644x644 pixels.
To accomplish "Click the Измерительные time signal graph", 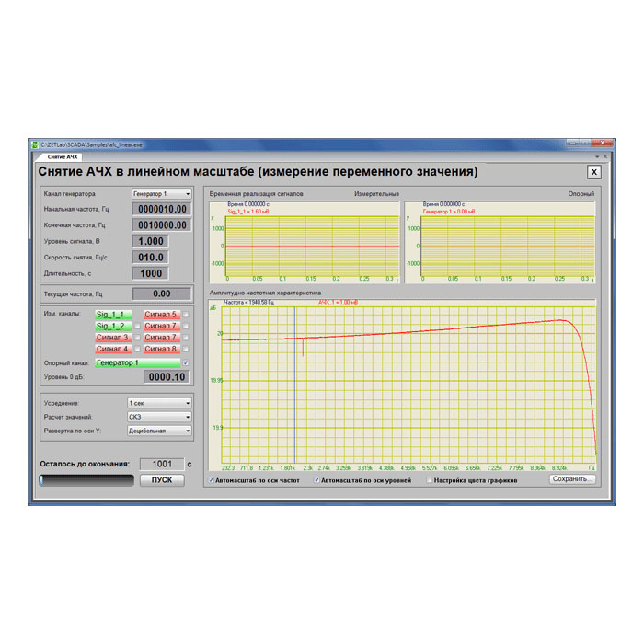I will point(305,242).
